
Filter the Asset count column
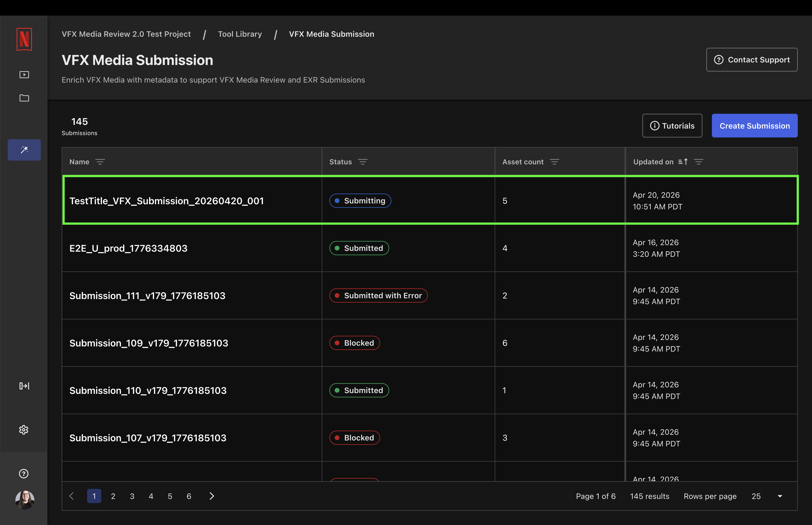554,162
